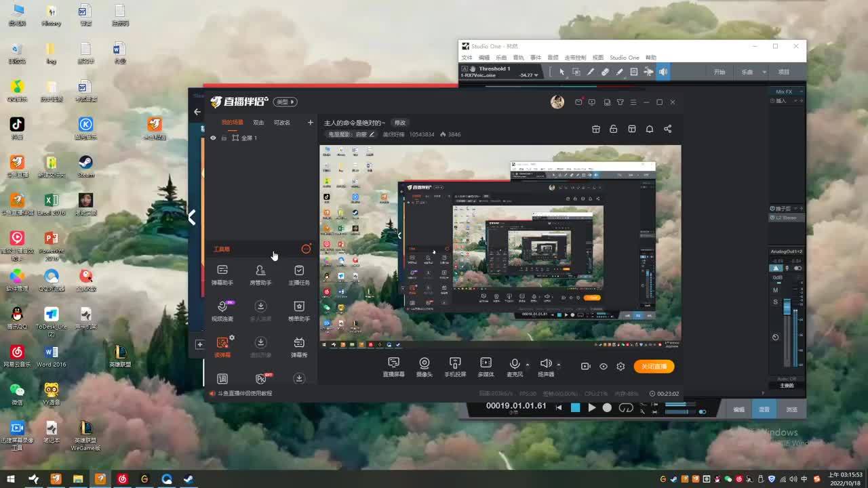Open the gift box icon above preview
Screen dimensions: 868x488
pos(596,129)
